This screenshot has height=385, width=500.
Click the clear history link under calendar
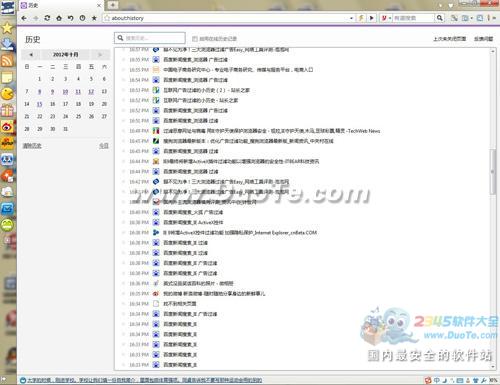coord(32,146)
